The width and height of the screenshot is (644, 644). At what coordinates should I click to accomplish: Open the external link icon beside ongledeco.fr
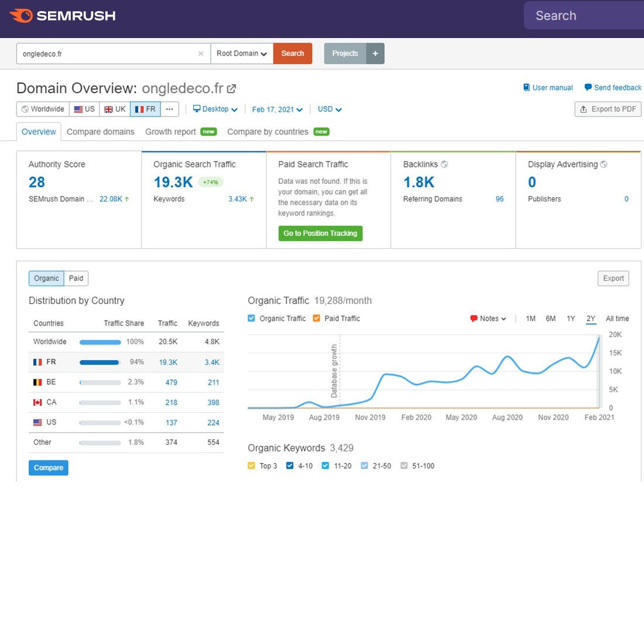click(x=232, y=88)
